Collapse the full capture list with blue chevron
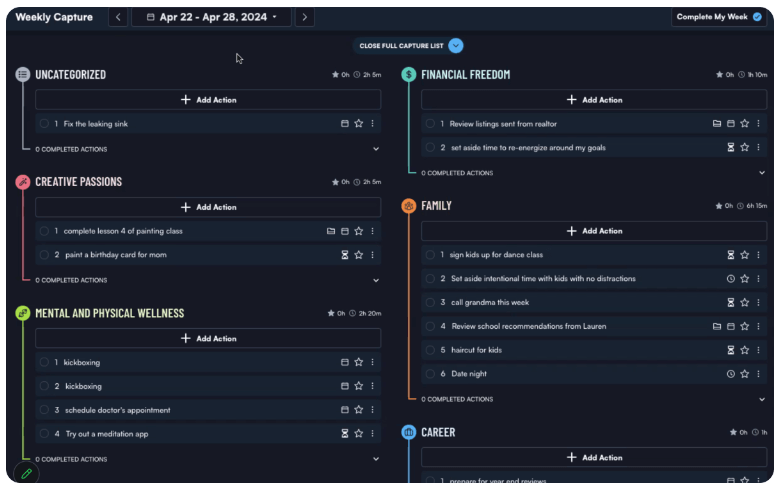781x488 pixels. [456, 46]
